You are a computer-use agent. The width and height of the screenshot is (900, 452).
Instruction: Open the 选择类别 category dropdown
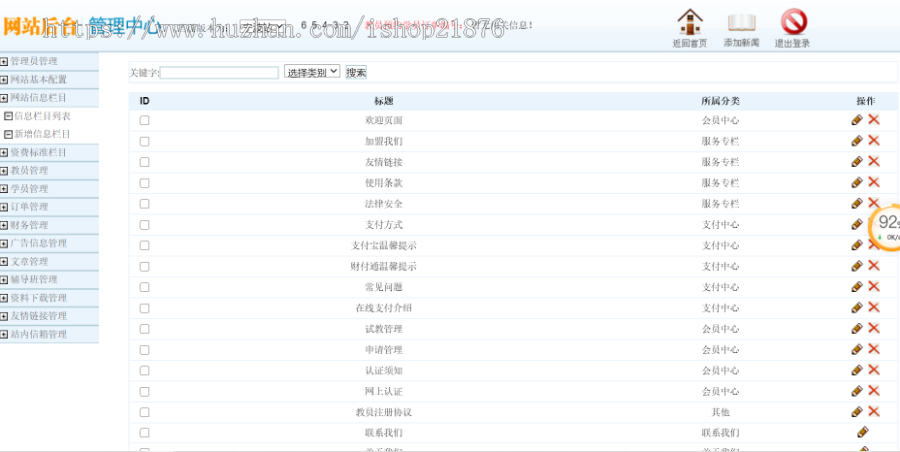click(312, 72)
